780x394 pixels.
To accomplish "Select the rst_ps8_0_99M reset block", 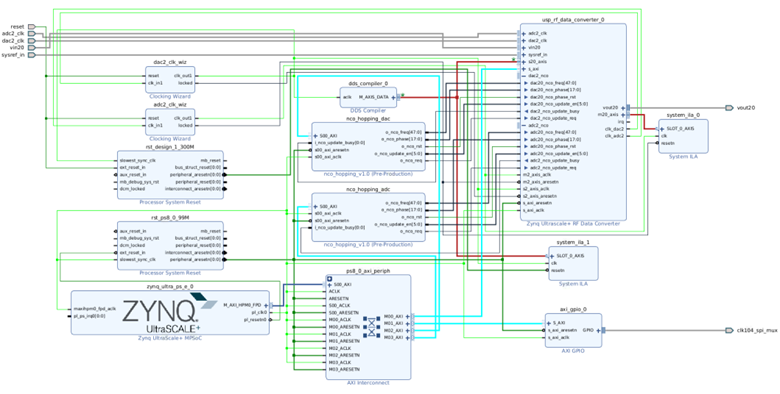I will [x=170, y=246].
